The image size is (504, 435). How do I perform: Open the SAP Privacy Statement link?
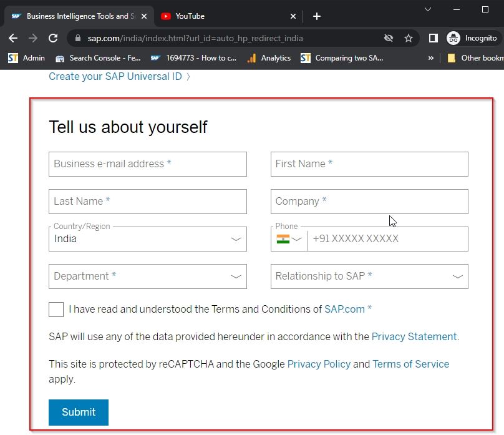[414, 336]
